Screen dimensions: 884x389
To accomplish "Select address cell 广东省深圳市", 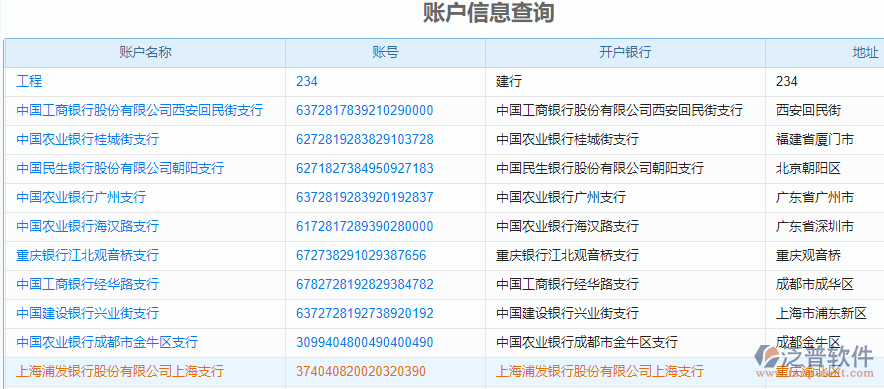I will (x=825, y=226).
